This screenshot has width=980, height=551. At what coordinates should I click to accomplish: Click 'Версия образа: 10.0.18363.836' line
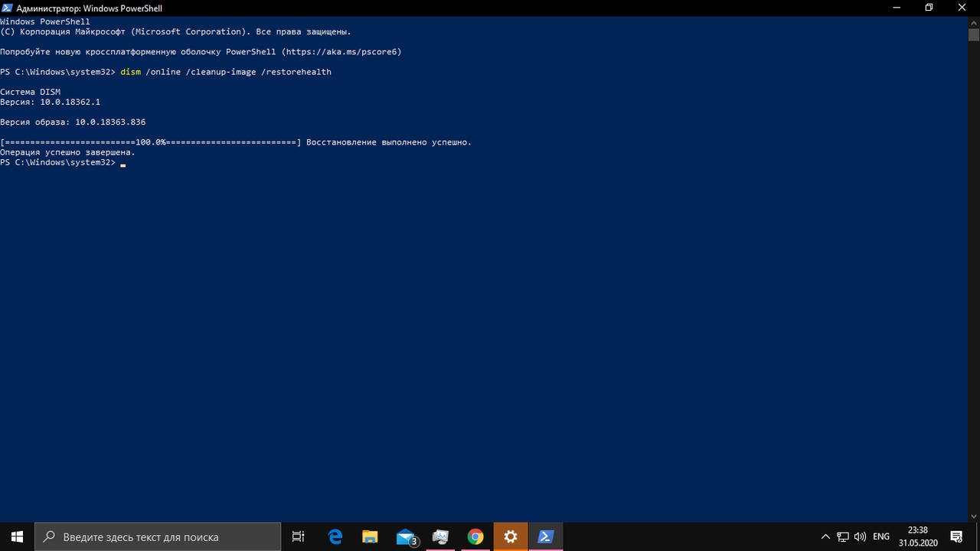73,122
